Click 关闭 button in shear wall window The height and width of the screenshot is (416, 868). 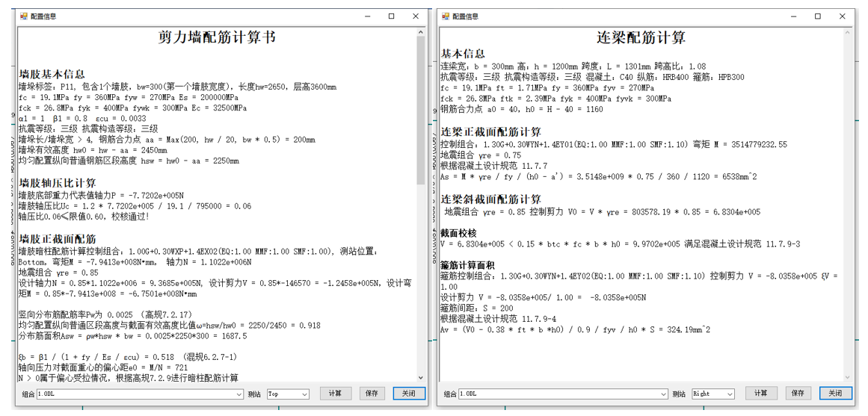408,394
